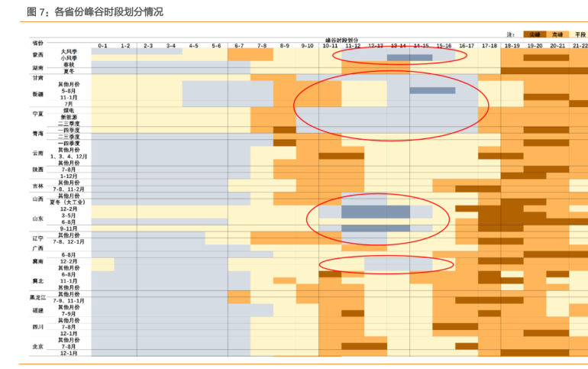Select the 新疆 province row label
Screen dimensions: 588x369
[38, 94]
